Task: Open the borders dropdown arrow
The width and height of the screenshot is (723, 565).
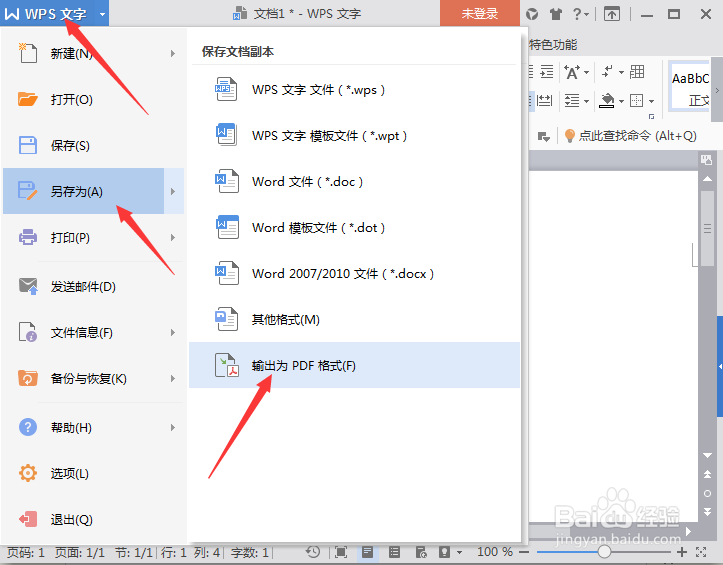Action: coord(652,101)
